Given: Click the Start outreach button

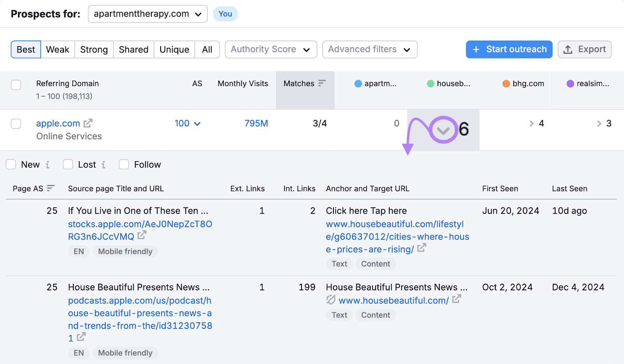Looking at the screenshot, I should (x=509, y=49).
